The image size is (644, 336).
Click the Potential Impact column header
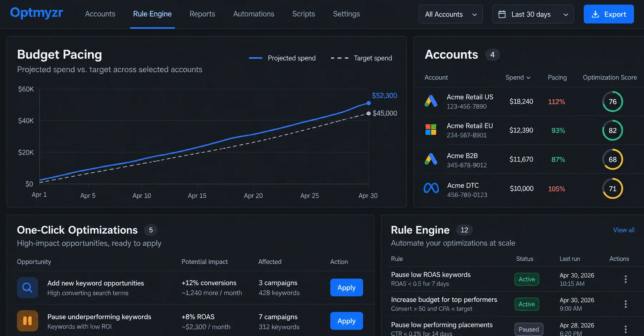(205, 262)
